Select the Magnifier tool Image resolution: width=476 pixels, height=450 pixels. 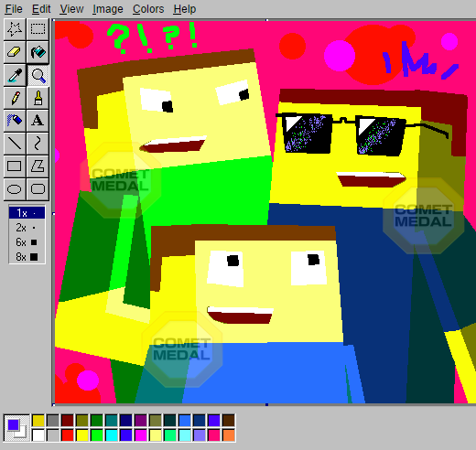click(38, 75)
